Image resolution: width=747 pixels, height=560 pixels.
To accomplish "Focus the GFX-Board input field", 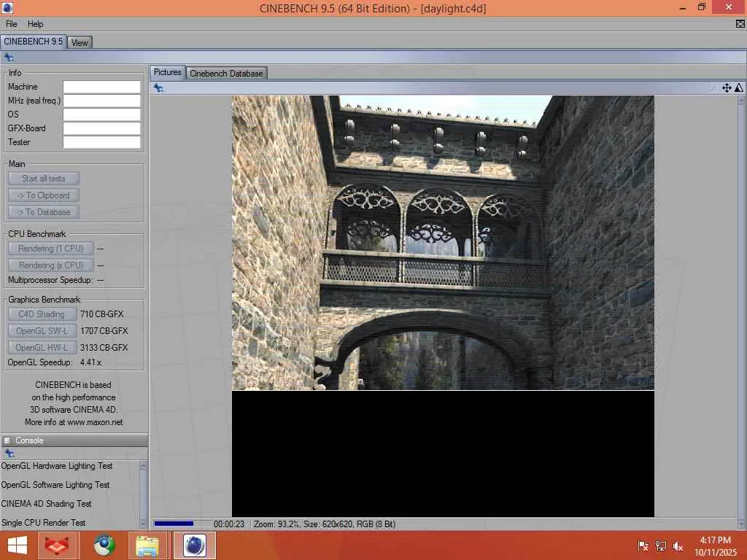I will (x=101, y=128).
